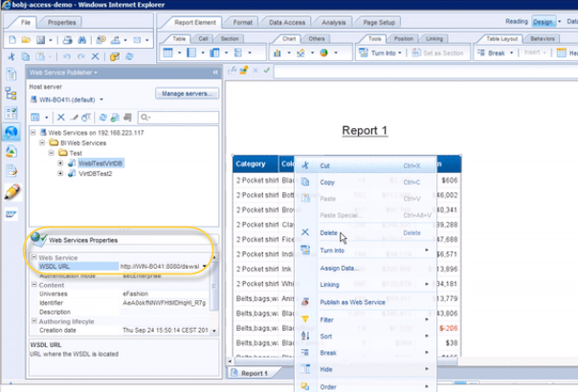Open the host server WIN-BO41 dropdown
Image resolution: width=578 pixels, height=392 pixels.
point(101,99)
